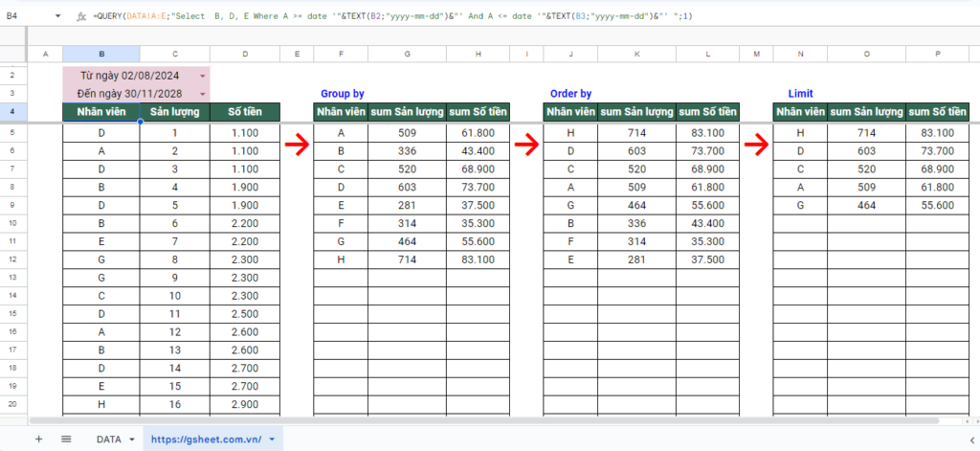Open the dropdown in Từ ngày 02/08/2024 cell
Viewport: 980px width, 451px height.
click(x=203, y=77)
